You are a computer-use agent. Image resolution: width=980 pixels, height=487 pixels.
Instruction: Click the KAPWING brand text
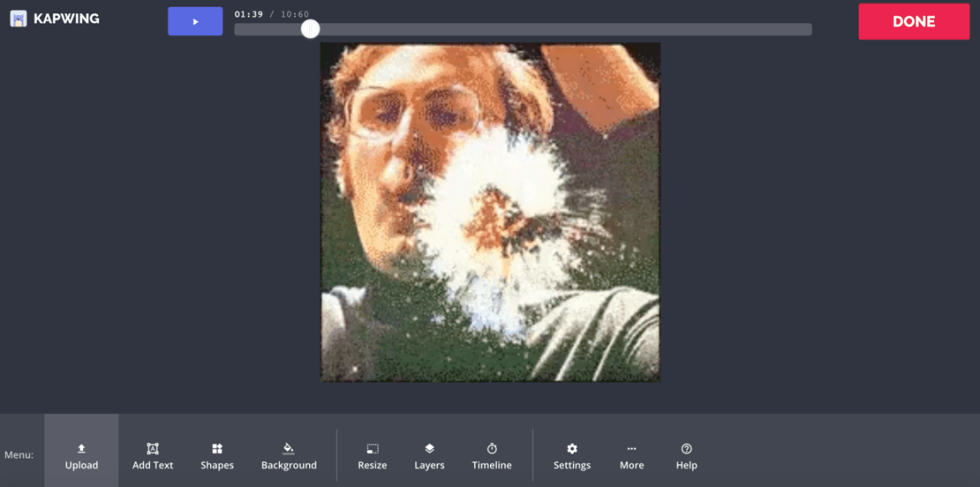click(66, 18)
